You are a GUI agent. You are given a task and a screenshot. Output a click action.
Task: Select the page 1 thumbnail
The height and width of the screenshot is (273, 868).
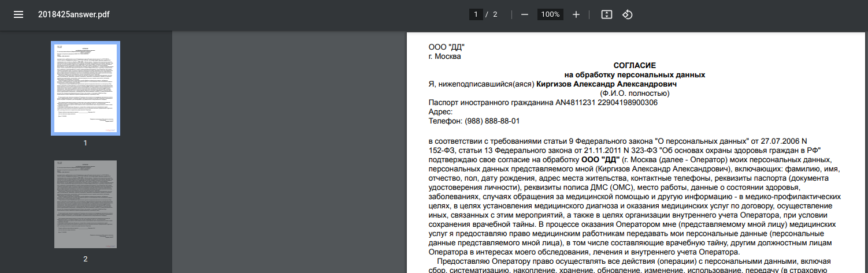pyautogui.click(x=86, y=88)
